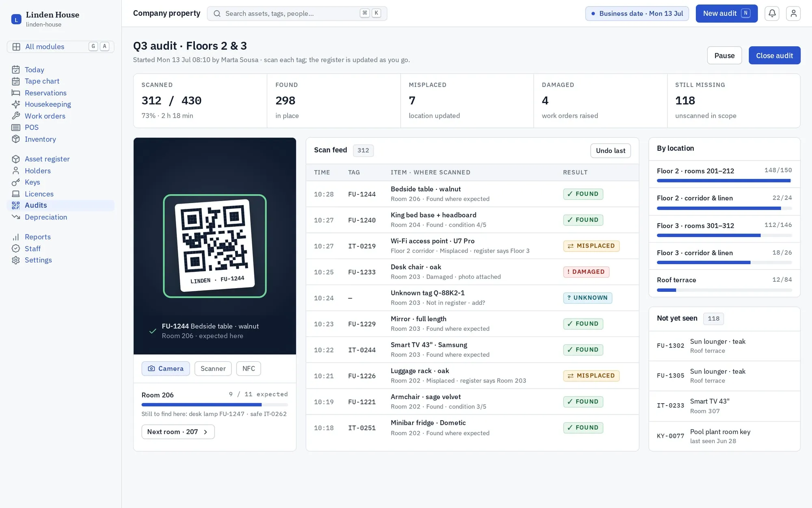Click the New audit button

(x=726, y=13)
